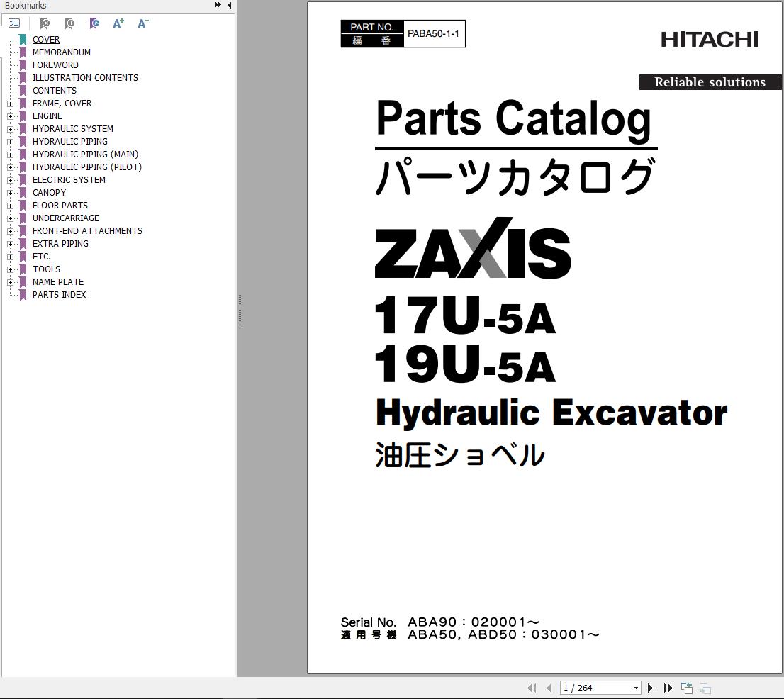Screen dimensions: 784x699
Task: Expand the FLOOR PARTS bookmark node
Action: point(10,206)
